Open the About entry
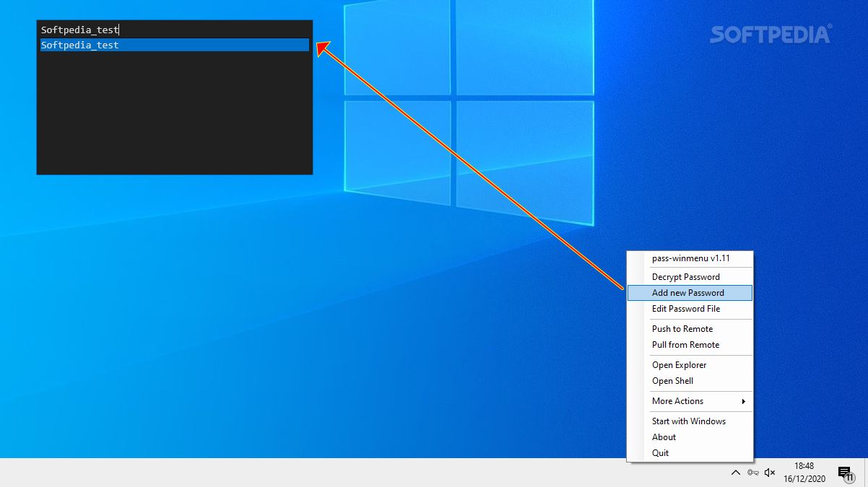Screen dimensions: 868x487 pyautogui.click(x=690, y=437)
